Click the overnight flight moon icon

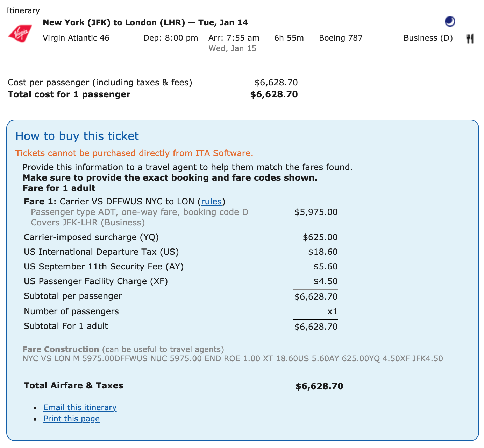[449, 22]
